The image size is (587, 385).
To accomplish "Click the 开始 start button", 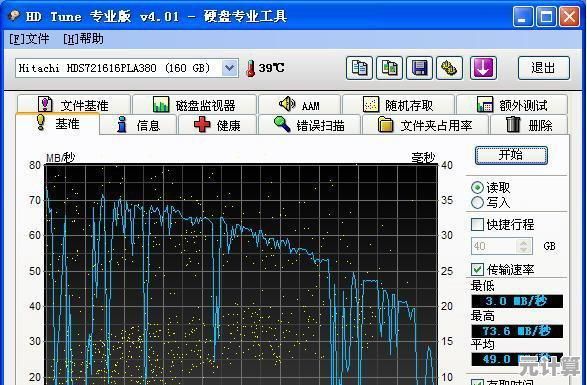I will 511,155.
